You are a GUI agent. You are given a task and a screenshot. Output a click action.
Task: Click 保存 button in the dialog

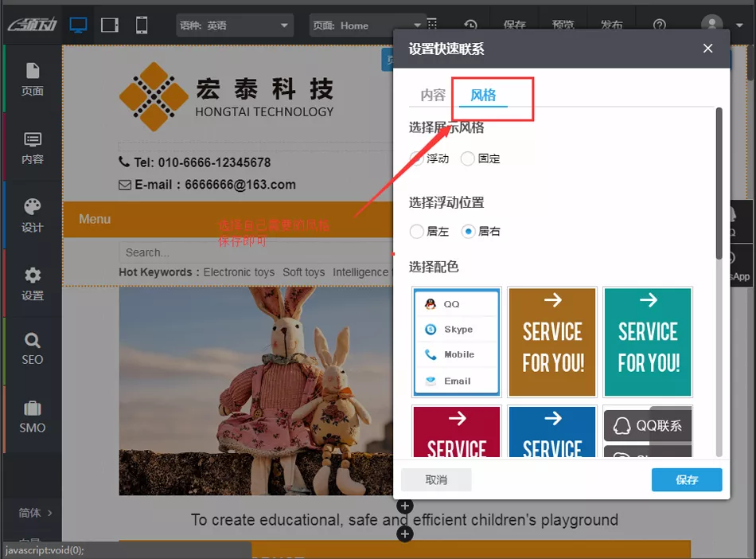click(686, 480)
